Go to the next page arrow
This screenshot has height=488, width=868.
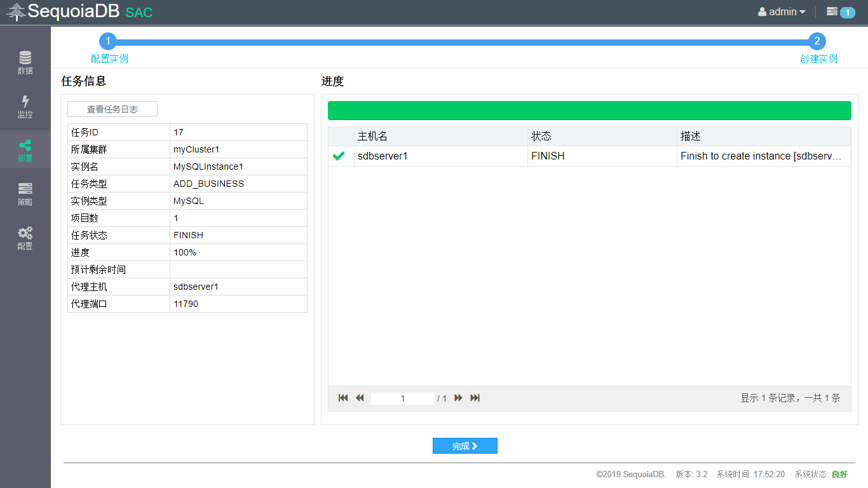pyautogui.click(x=458, y=398)
